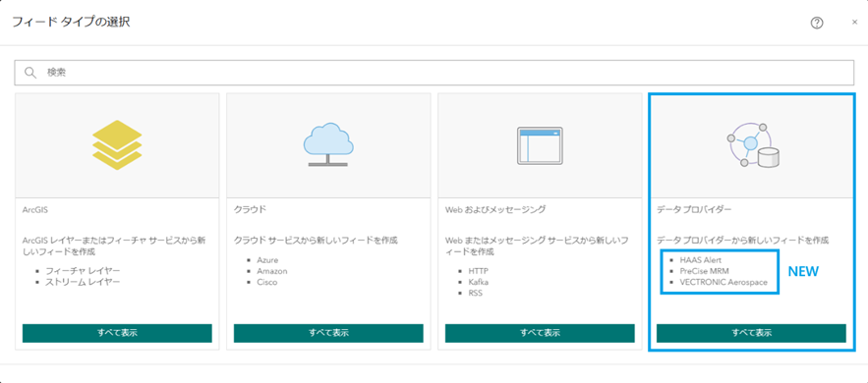Open help with the question mark icon
The height and width of the screenshot is (383, 868).
click(x=817, y=23)
